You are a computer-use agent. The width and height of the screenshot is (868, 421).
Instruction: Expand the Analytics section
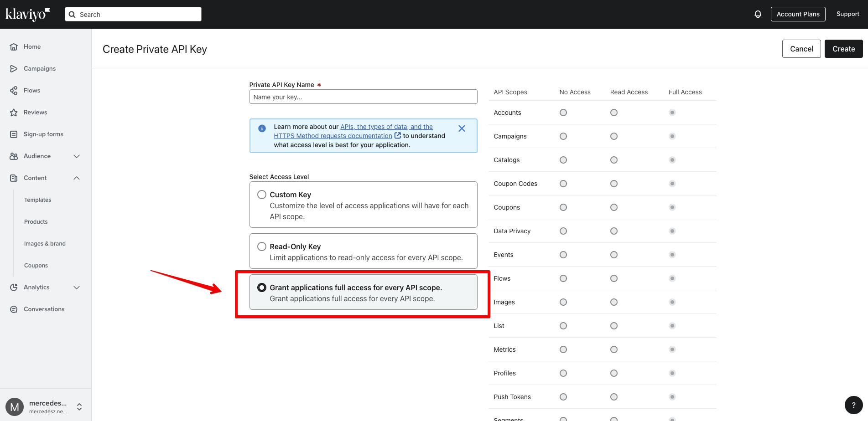(76, 287)
